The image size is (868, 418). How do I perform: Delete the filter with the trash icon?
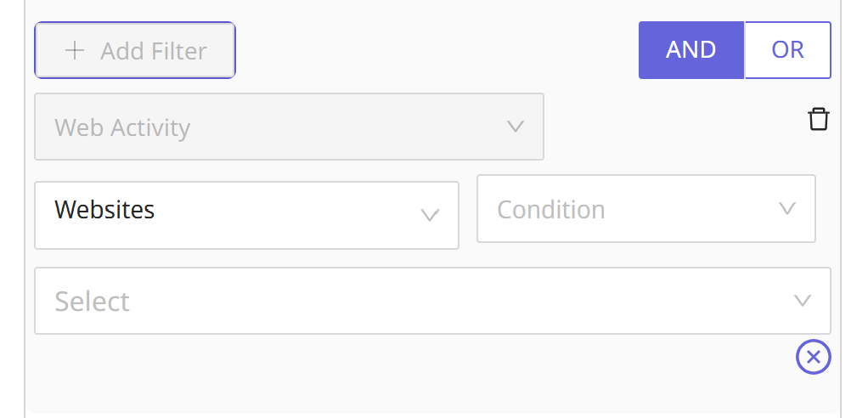click(818, 120)
